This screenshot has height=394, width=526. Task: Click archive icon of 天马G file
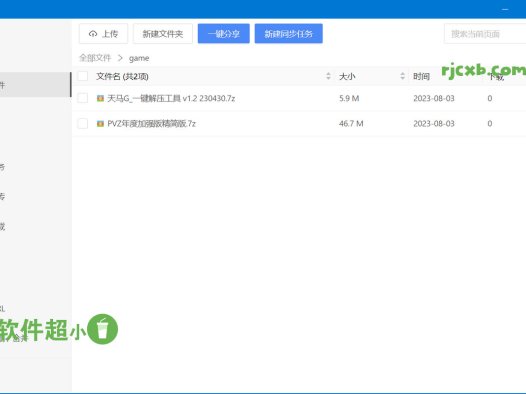tap(100, 98)
